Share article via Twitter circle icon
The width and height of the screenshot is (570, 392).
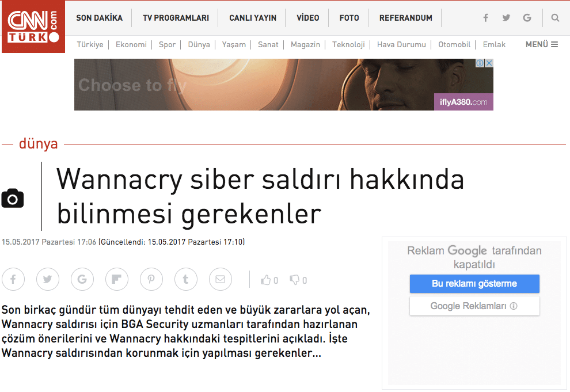click(x=48, y=279)
